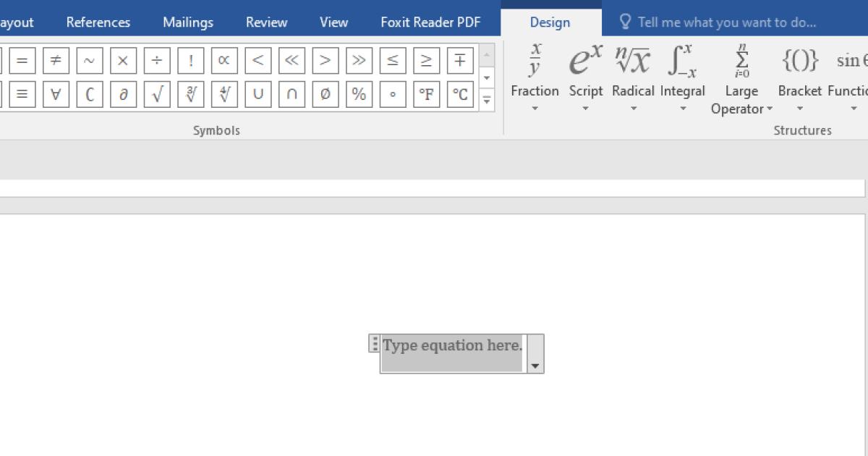
Task: Insert the empty set symbol
Action: (x=325, y=94)
